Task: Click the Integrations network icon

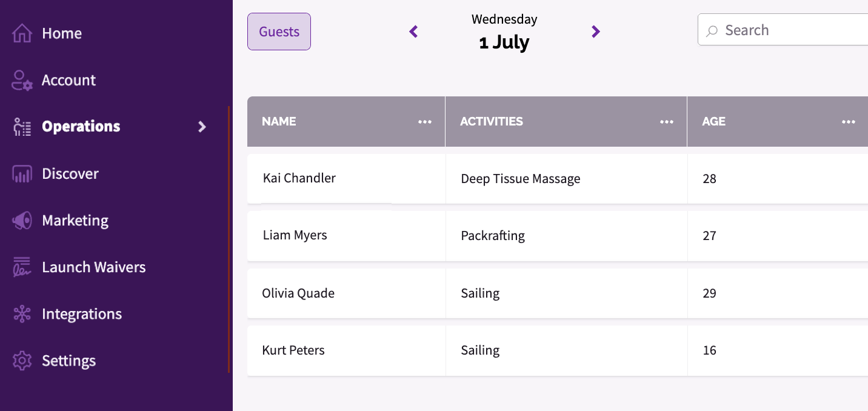Action: [x=22, y=314]
